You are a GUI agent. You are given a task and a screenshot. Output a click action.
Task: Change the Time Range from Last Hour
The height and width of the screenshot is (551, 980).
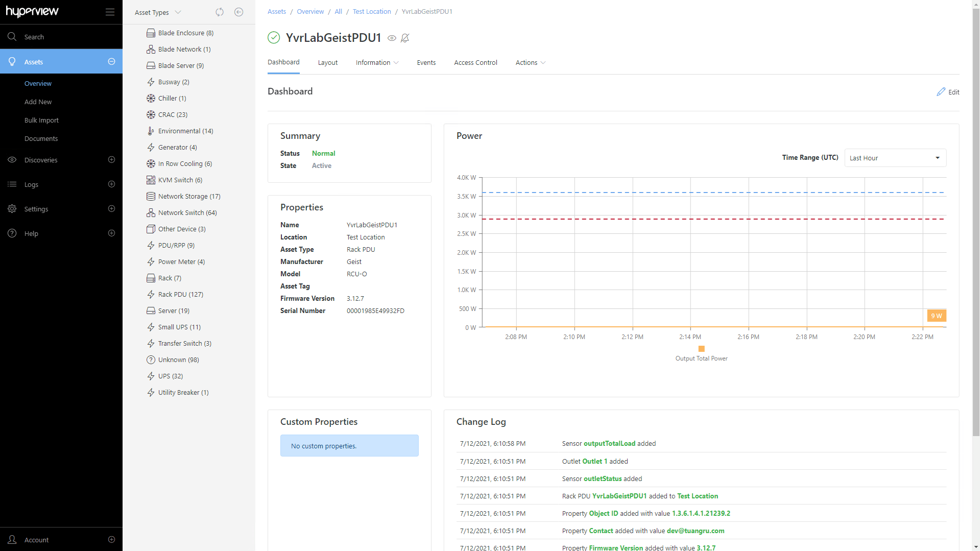[895, 158]
